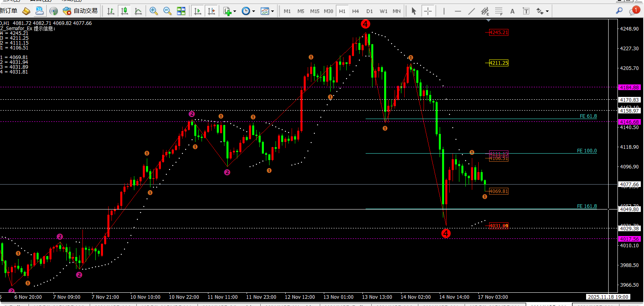The image size is (644, 306).
Task: Switch to line chart display
Action: pos(138,11)
